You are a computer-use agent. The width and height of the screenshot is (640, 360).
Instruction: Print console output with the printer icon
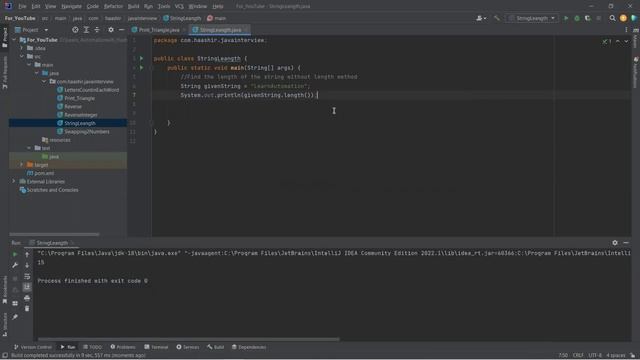27,298
